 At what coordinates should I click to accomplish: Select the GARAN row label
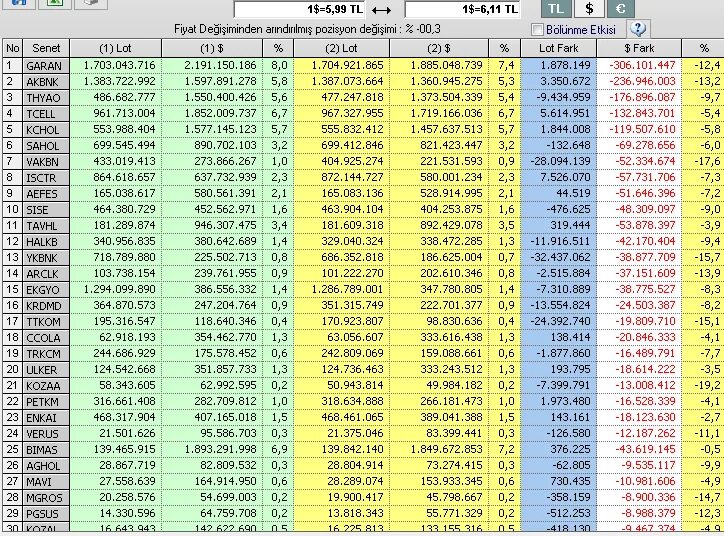(x=46, y=66)
